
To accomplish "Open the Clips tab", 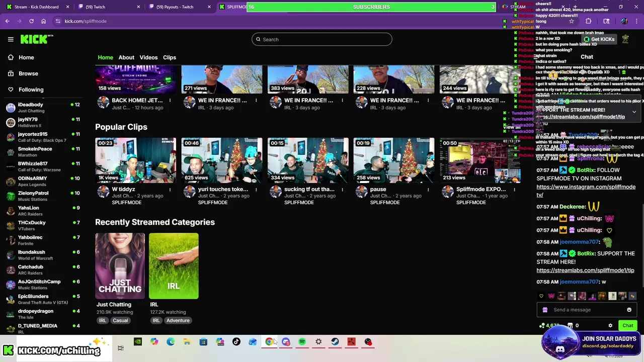I will (170, 57).
